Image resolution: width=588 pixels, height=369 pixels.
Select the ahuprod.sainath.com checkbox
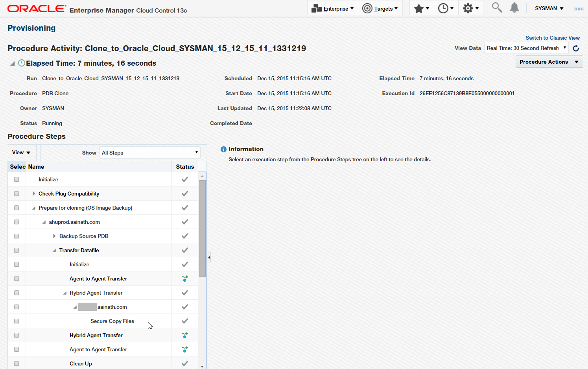tap(17, 222)
